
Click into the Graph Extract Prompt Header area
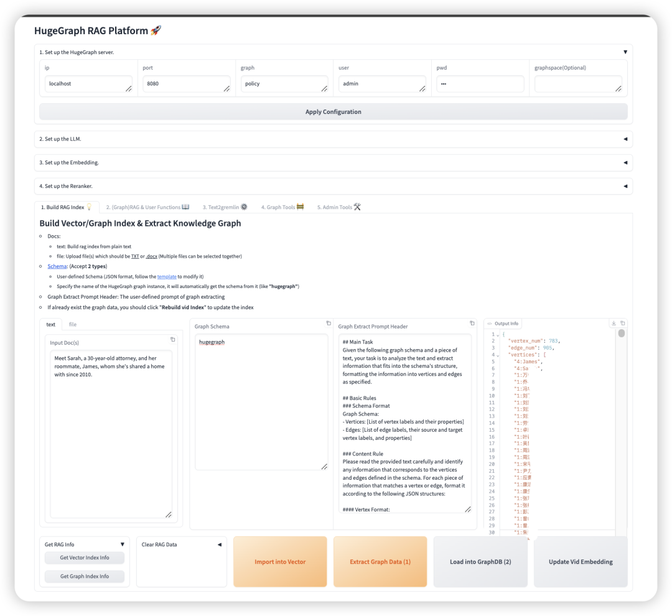405,424
